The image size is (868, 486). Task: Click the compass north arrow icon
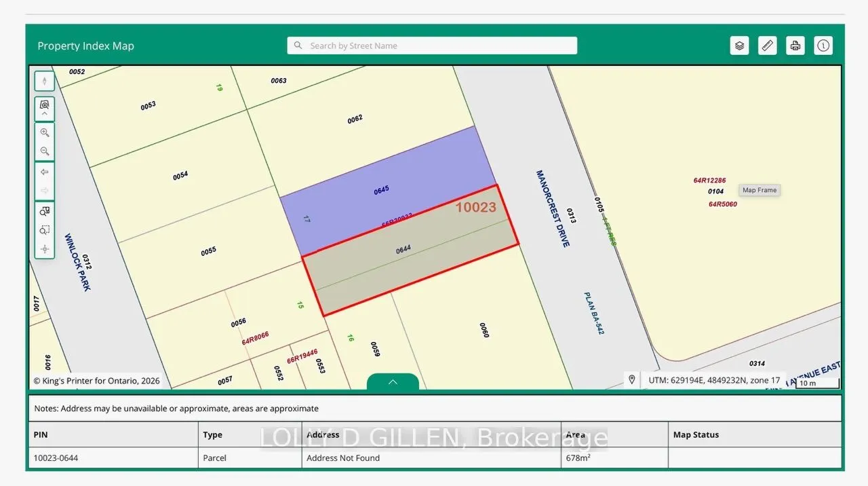(45, 81)
